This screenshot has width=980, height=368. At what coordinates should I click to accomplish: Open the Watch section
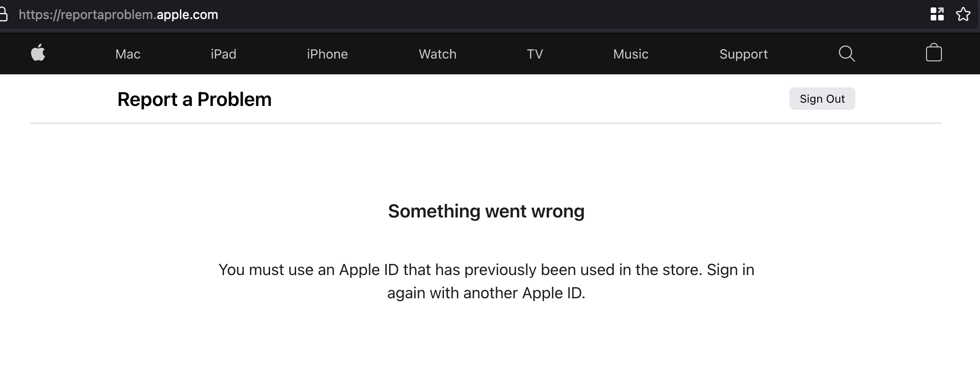(437, 54)
